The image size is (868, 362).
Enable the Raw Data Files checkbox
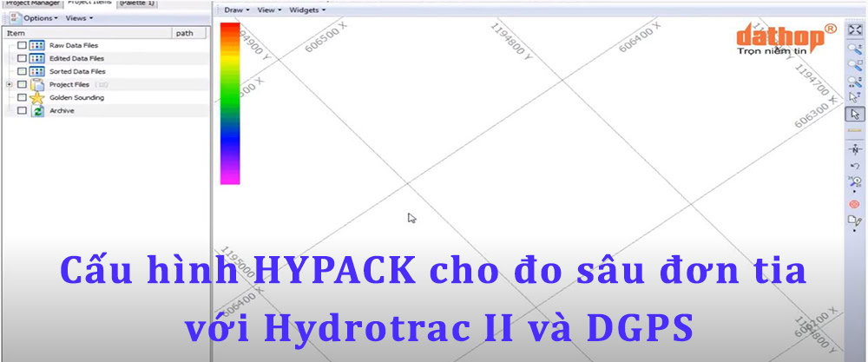pos(22,45)
